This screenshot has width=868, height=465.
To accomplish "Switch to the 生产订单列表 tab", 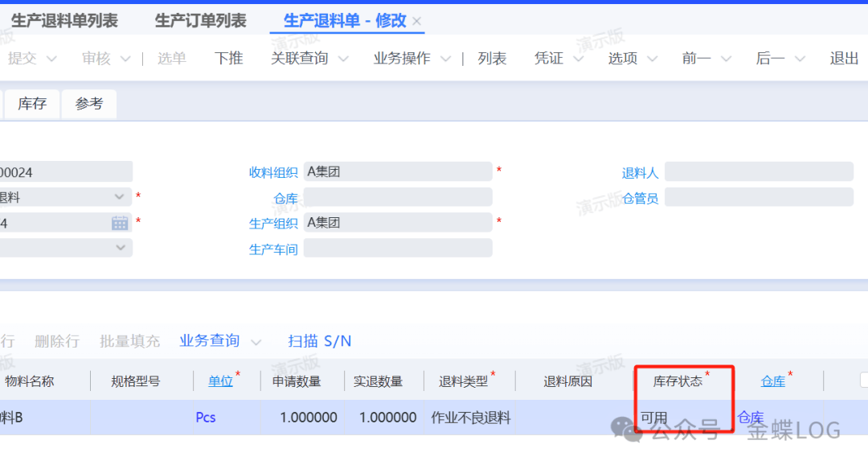I will pyautogui.click(x=201, y=21).
